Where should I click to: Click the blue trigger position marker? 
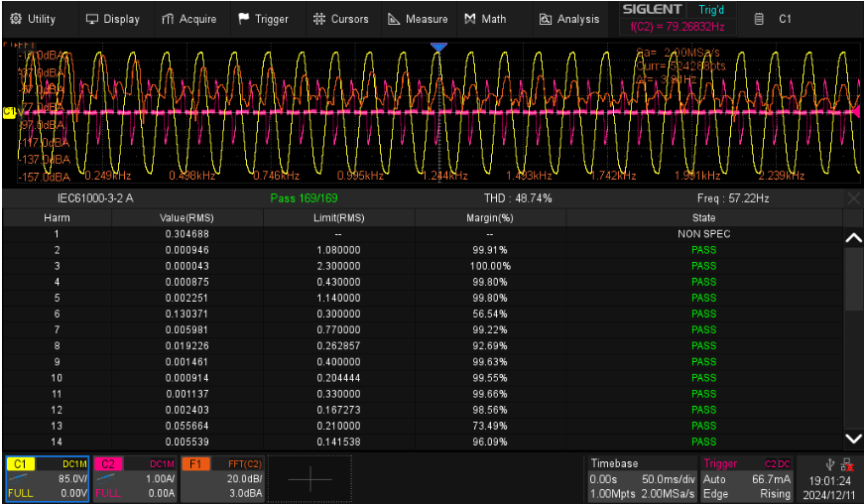pos(438,48)
